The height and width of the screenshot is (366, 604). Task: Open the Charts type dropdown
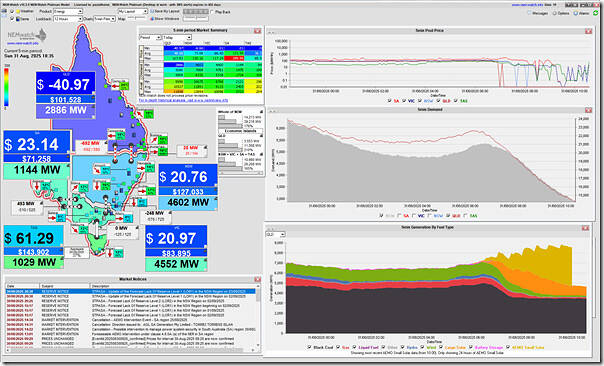(104, 19)
